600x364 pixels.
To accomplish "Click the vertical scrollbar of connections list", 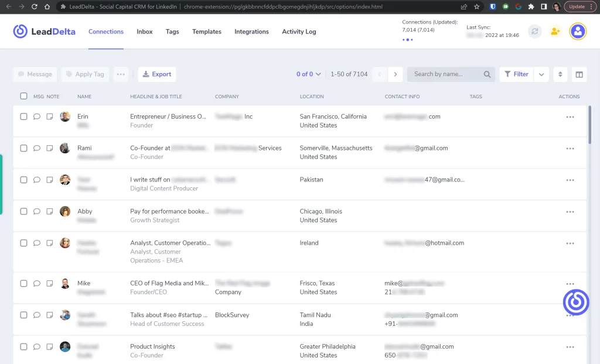I will click(x=589, y=125).
